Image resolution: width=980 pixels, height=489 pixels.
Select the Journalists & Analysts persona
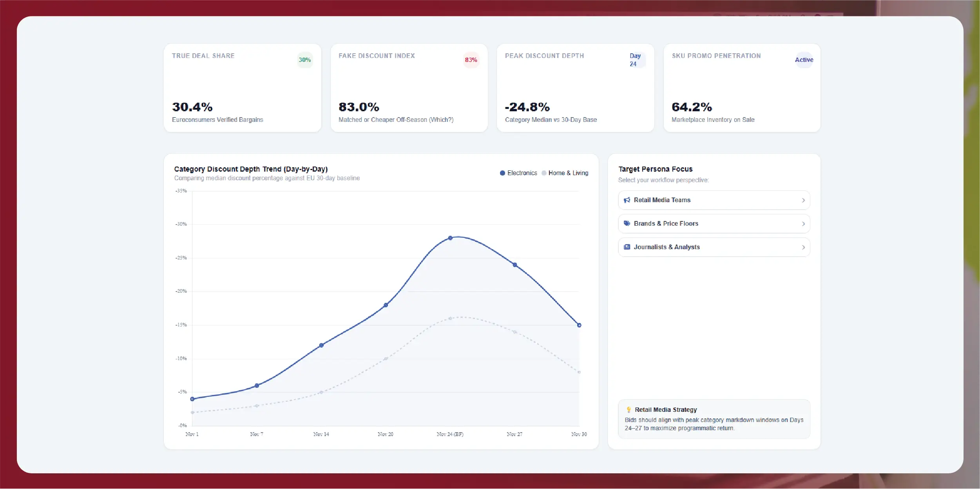[x=714, y=247]
